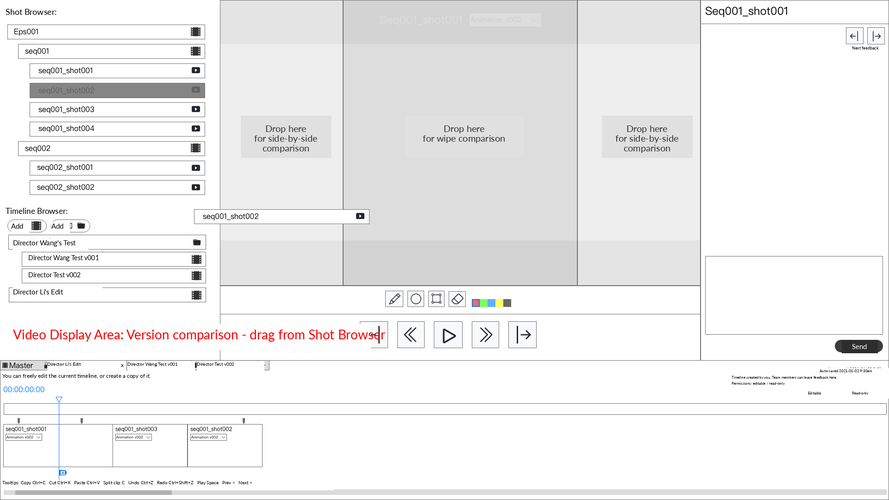
Task: Open Director Wang Test v001 timeline
Action: (x=113, y=259)
